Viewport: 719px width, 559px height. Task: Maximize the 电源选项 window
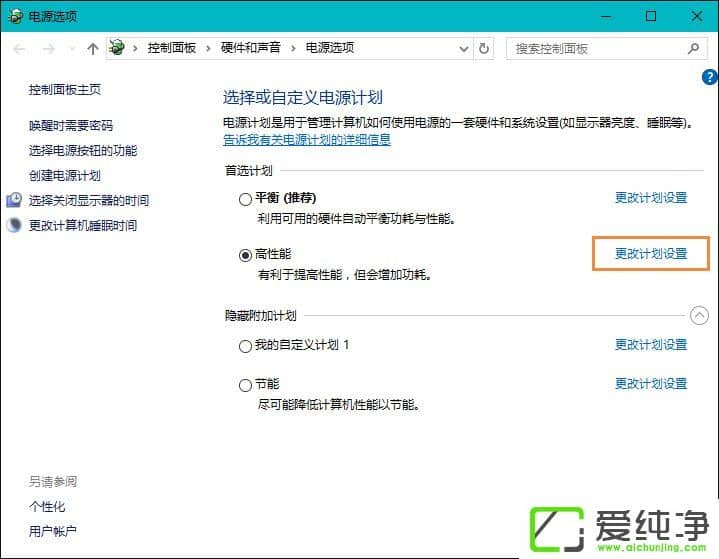point(651,17)
